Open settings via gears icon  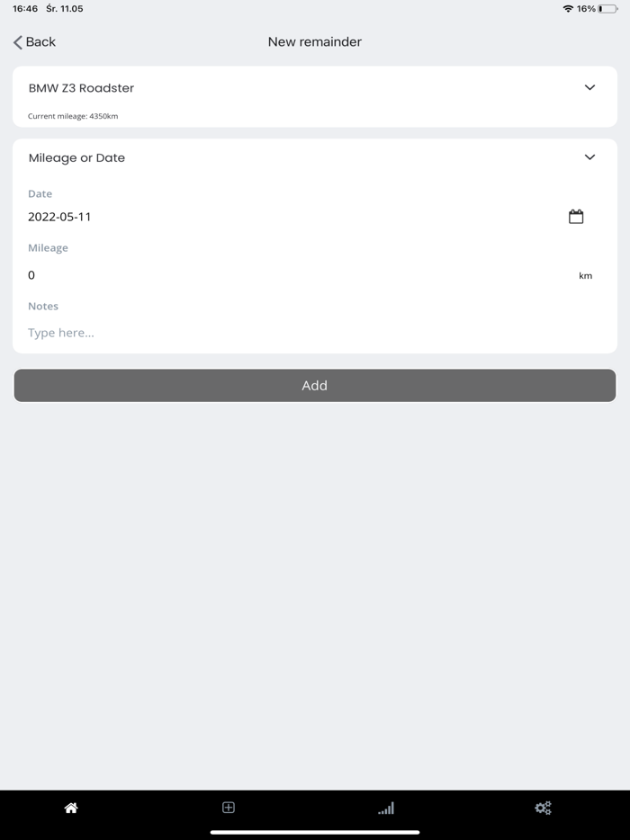pos(542,808)
